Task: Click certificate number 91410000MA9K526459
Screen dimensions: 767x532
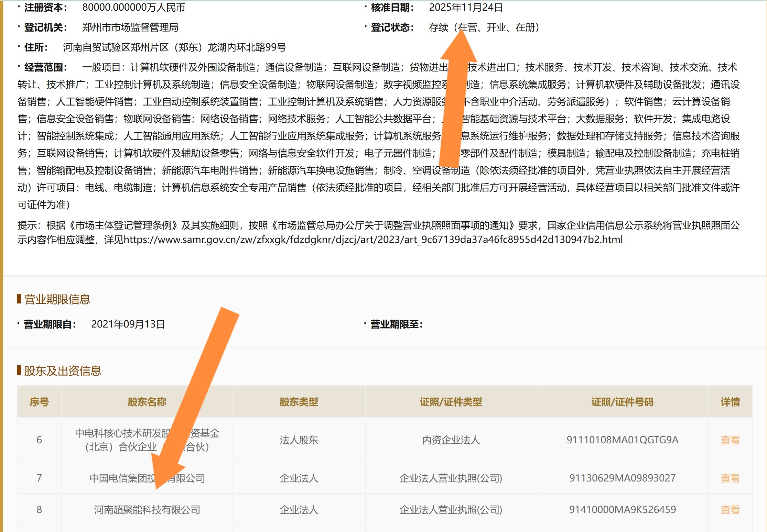Action: (622, 510)
